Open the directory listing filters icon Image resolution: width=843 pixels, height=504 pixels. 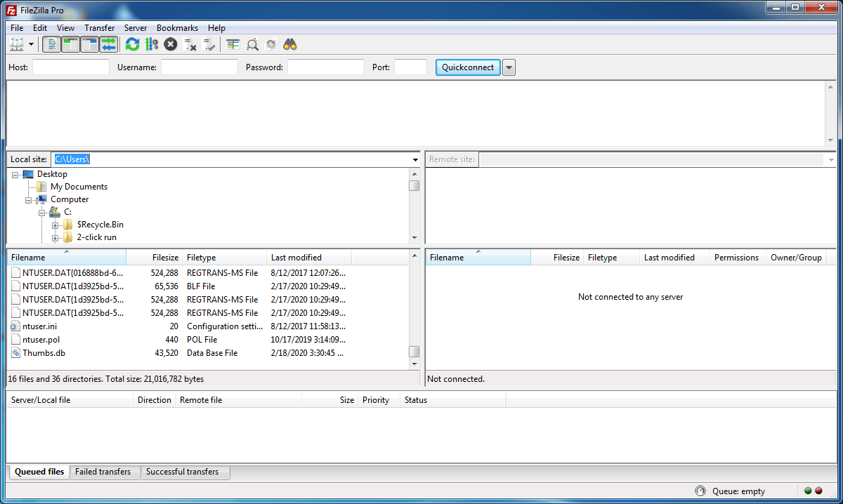(x=233, y=45)
